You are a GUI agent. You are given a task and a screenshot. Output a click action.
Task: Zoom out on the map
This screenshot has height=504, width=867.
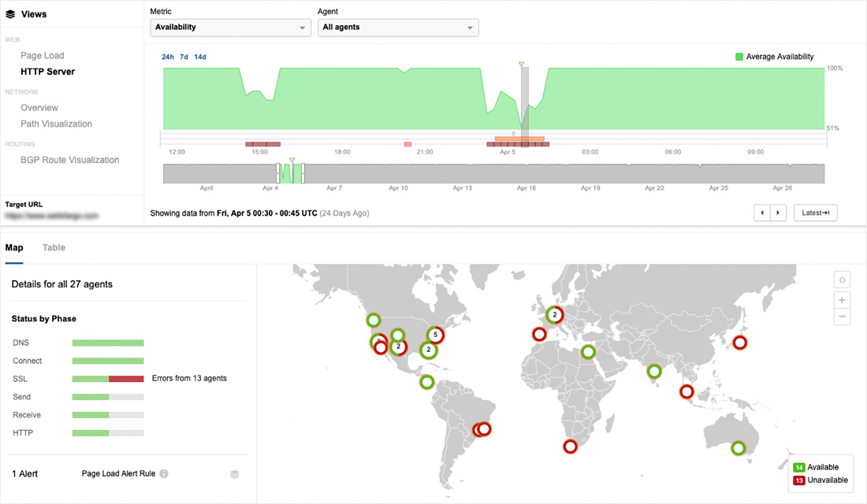point(843,317)
